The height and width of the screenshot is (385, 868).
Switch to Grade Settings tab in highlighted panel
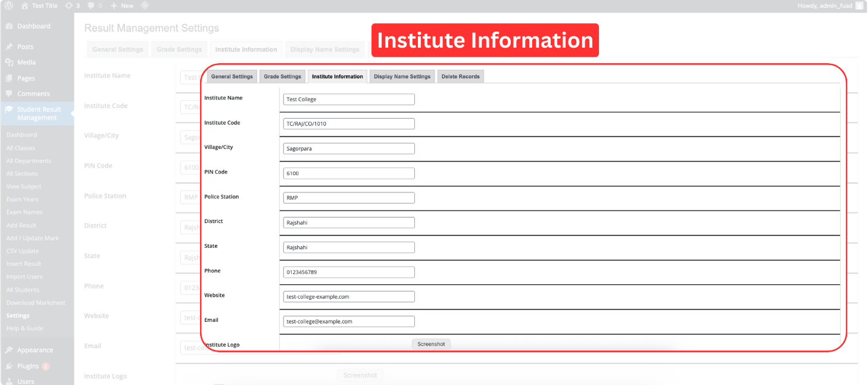coord(283,76)
